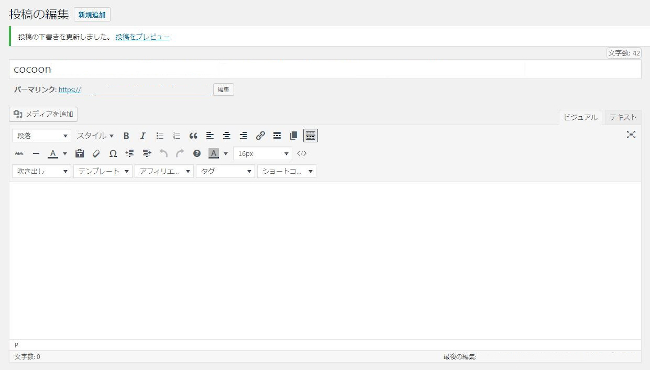The image size is (650, 370).
Task: Open the keyboard shortcuts help
Action: (197, 154)
